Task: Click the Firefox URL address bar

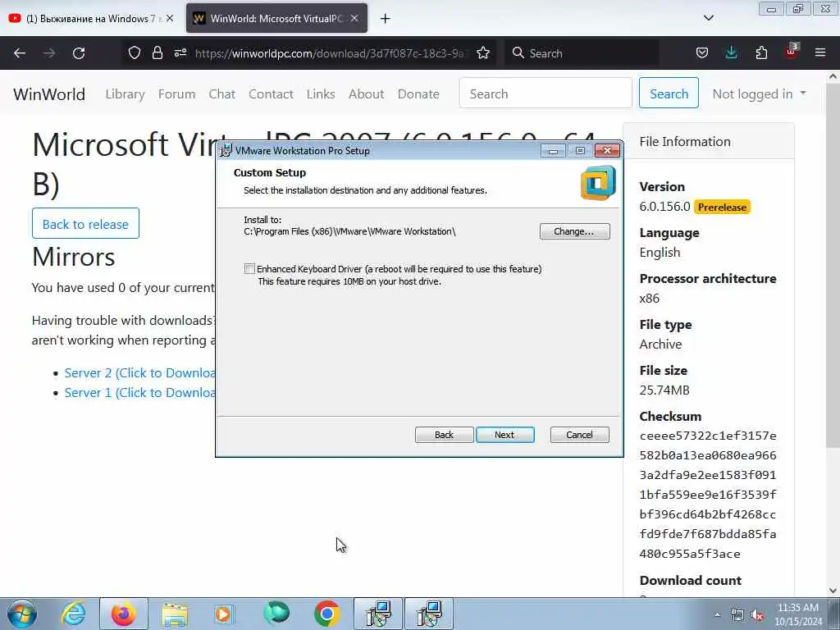Action: [330, 53]
